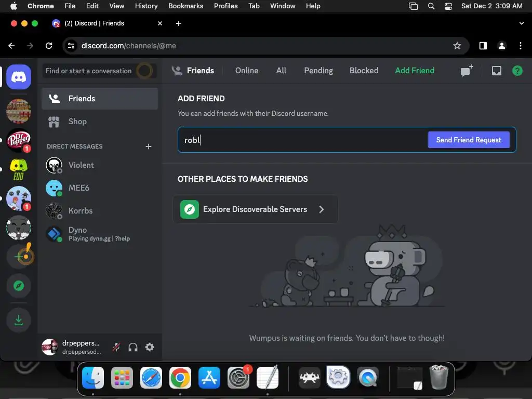Open DM with Dyno

click(x=100, y=233)
